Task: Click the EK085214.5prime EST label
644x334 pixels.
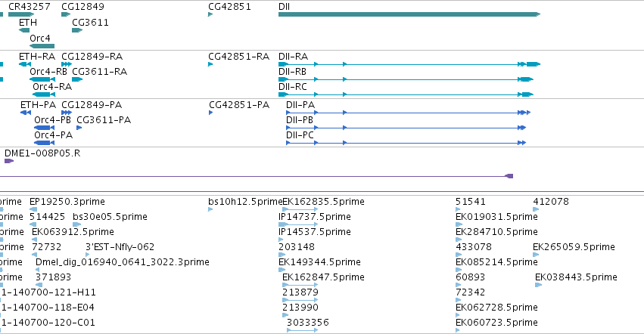Action: pyautogui.click(x=497, y=261)
